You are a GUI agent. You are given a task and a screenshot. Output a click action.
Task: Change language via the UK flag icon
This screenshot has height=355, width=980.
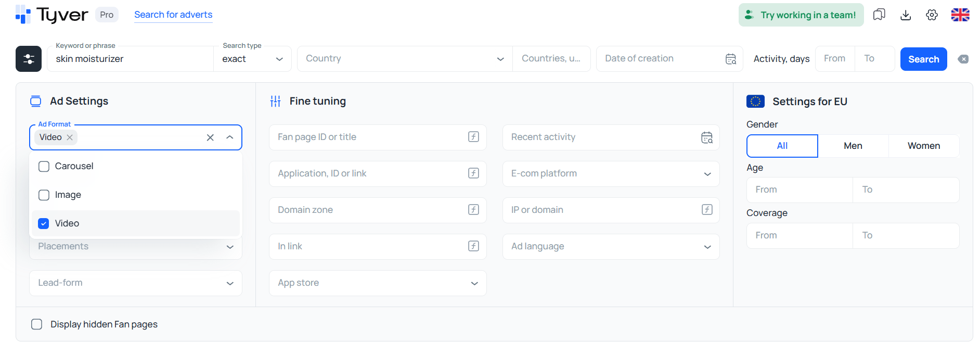pos(960,15)
